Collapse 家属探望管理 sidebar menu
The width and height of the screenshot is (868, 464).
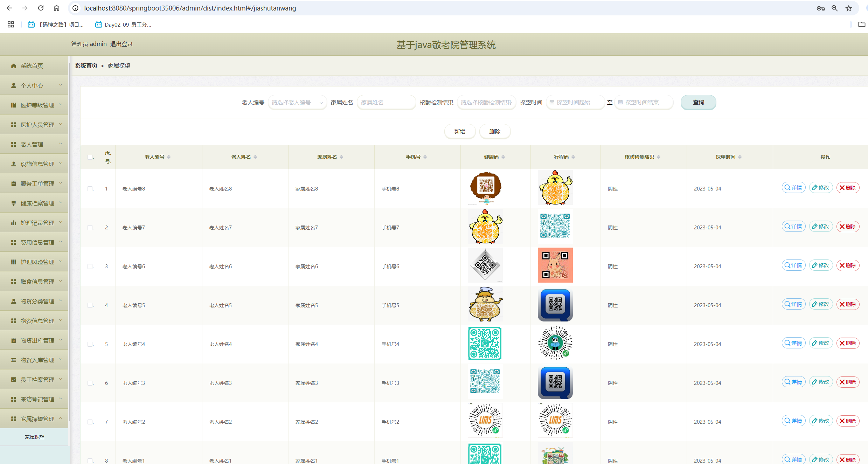click(x=34, y=419)
